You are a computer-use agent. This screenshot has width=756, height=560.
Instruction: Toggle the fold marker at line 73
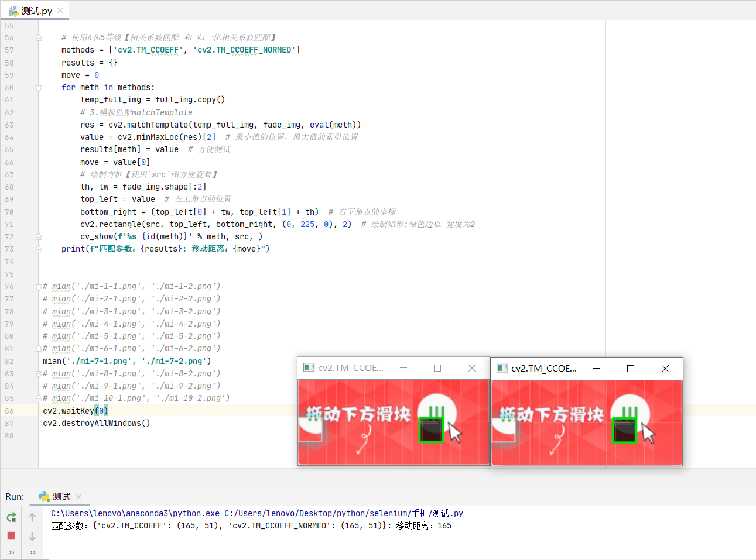tap(38, 249)
